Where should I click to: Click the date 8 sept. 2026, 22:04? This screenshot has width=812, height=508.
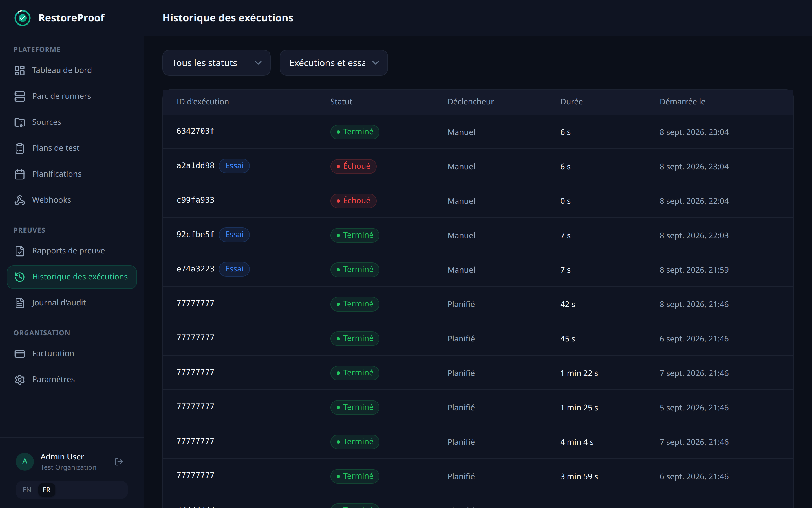point(694,201)
